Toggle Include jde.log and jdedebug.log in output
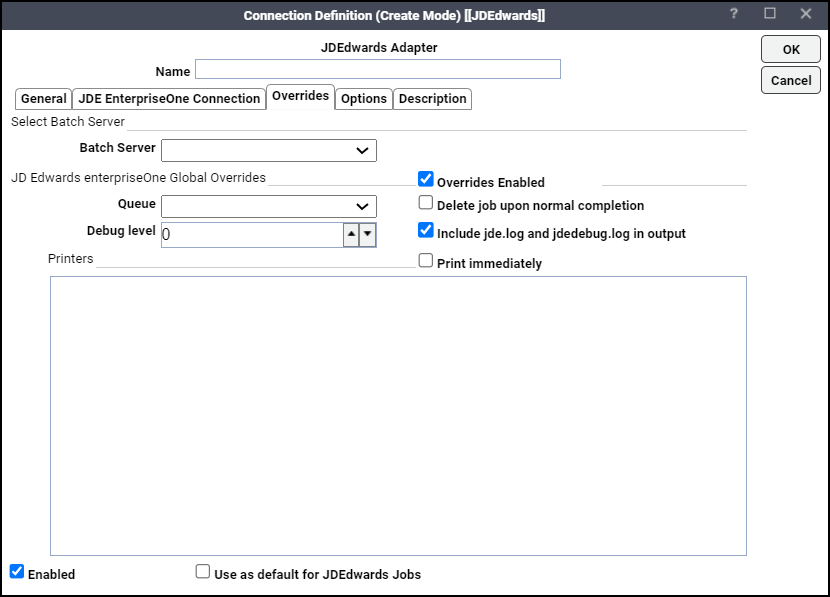The height and width of the screenshot is (597, 830). (x=426, y=230)
